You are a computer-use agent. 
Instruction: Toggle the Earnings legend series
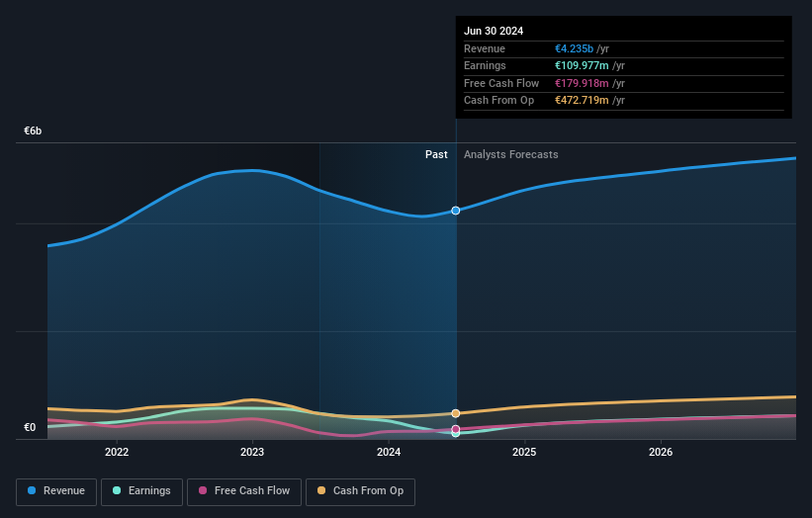click(x=141, y=491)
